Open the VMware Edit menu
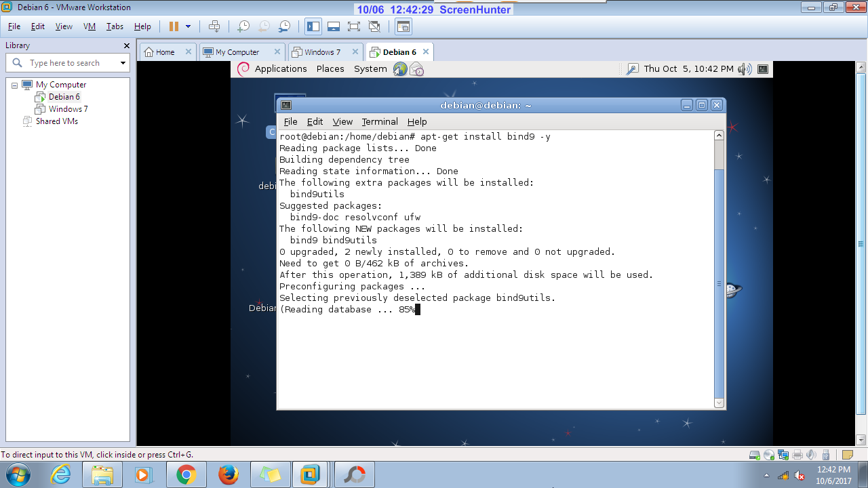 click(38, 26)
